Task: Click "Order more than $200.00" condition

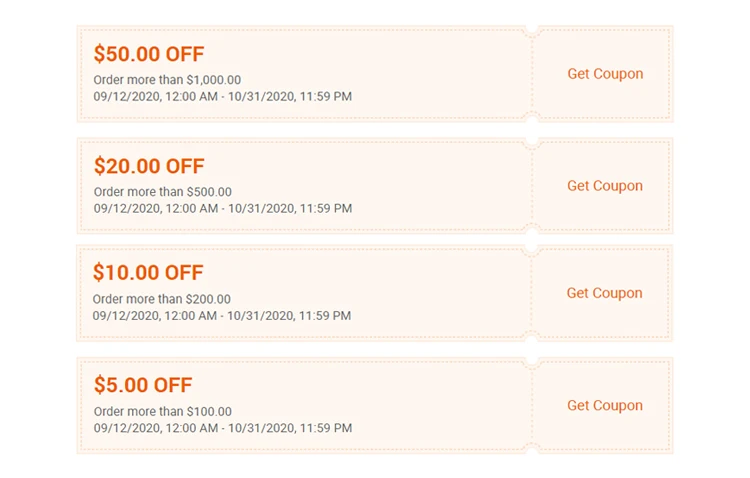Action: pos(162,299)
